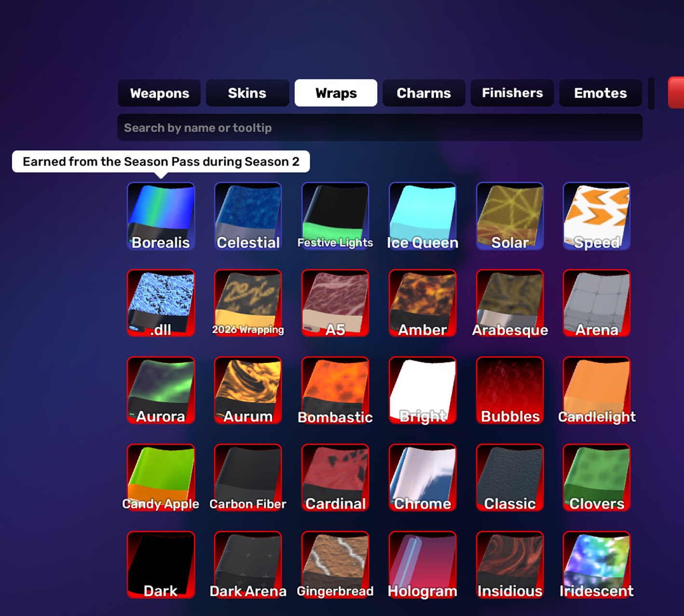Click the Speed wrap with orange chevrons
684x616 pixels.
coord(597,216)
